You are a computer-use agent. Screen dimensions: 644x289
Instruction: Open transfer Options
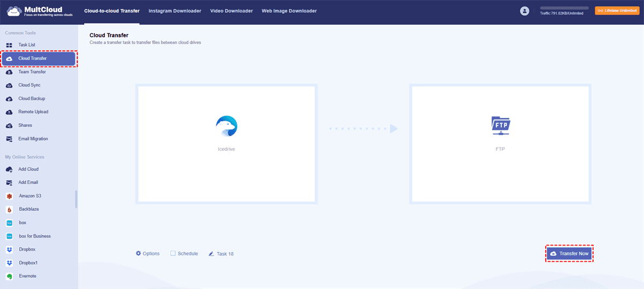pyautogui.click(x=148, y=254)
